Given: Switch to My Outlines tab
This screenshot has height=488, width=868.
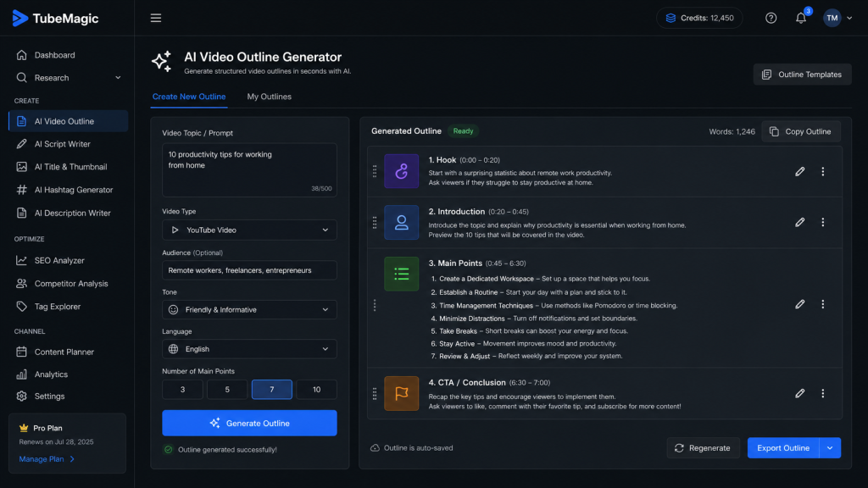Looking at the screenshot, I should [269, 97].
